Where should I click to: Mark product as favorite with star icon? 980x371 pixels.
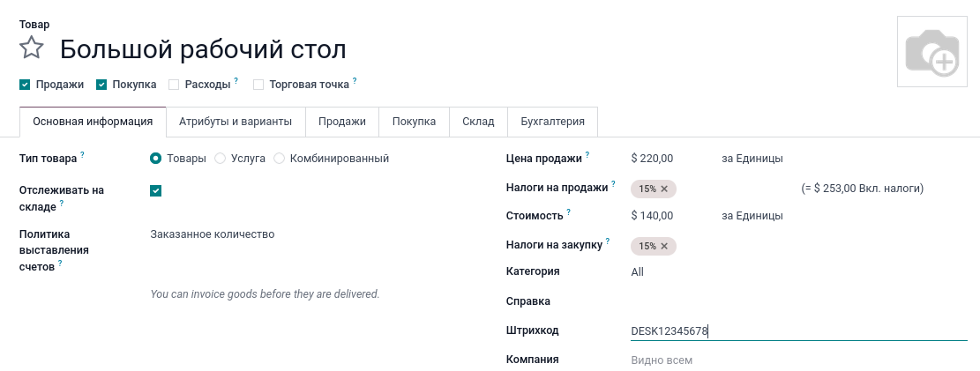point(32,48)
